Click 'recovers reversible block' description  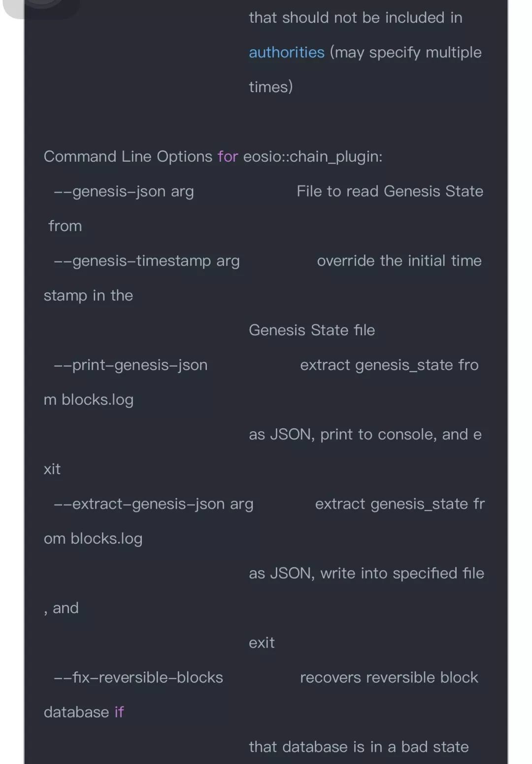[389, 677]
